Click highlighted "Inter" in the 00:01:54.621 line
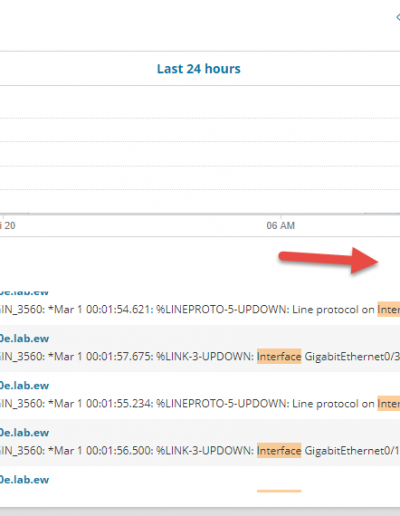The height and width of the screenshot is (516, 400). [389, 310]
